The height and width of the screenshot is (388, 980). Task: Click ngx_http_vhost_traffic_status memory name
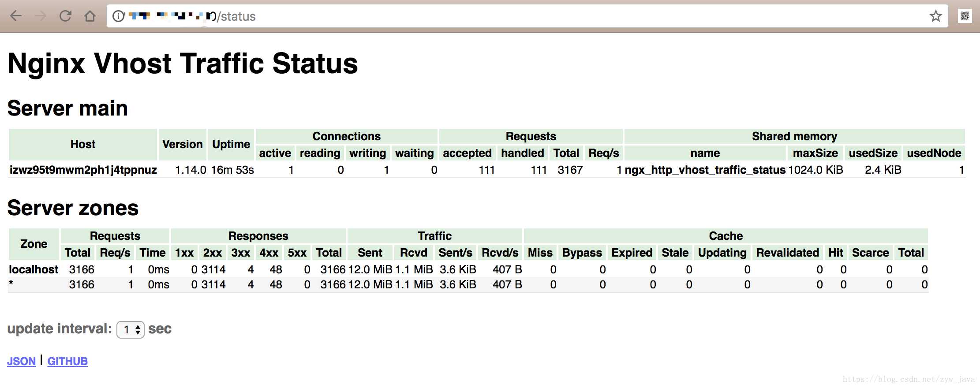pyautogui.click(x=705, y=170)
